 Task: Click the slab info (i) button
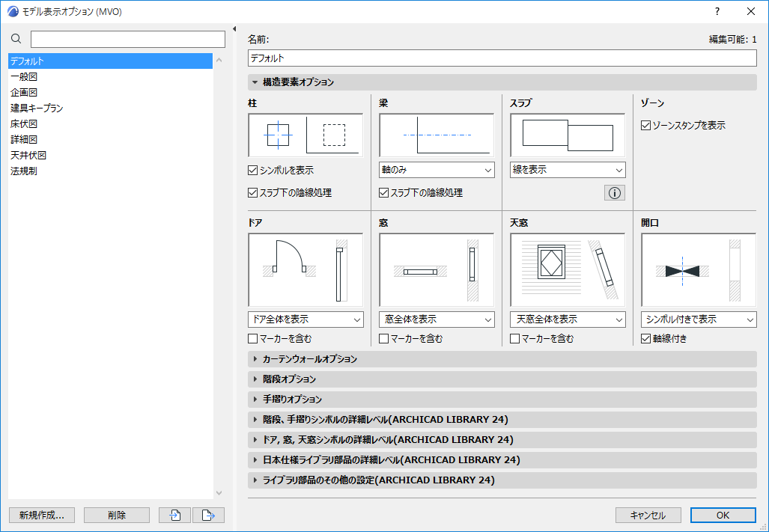(613, 192)
